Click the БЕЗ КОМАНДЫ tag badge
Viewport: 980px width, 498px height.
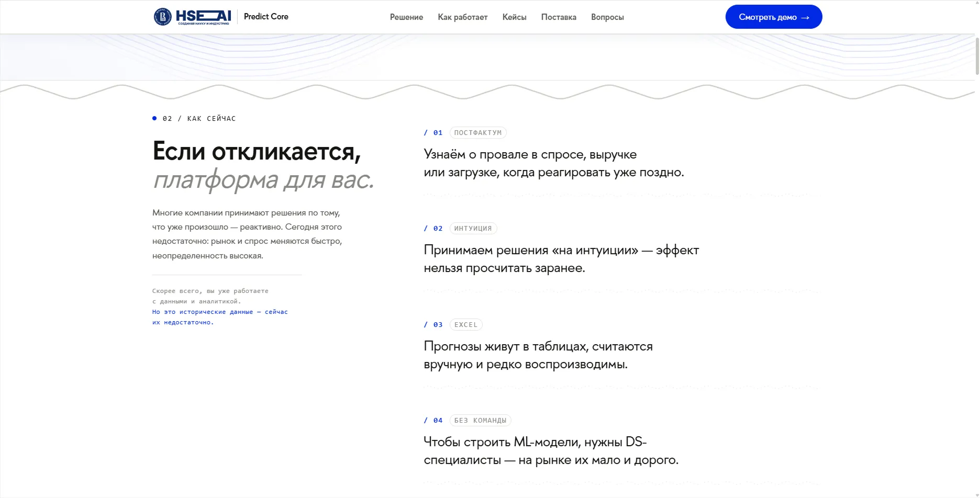click(481, 421)
